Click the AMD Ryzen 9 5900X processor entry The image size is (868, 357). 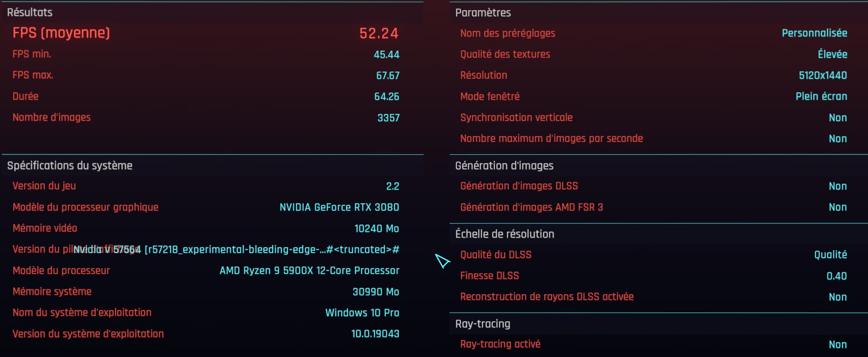[x=309, y=271]
